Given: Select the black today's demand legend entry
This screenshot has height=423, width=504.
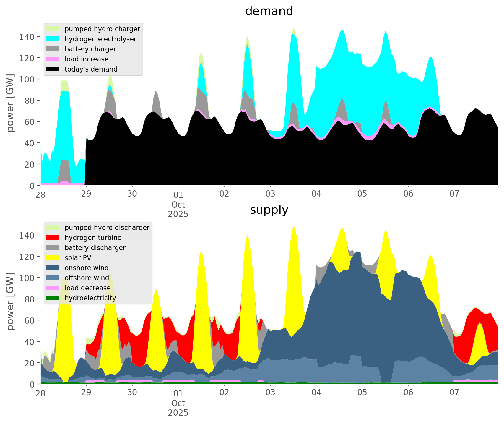Looking at the screenshot, I should (91, 69).
